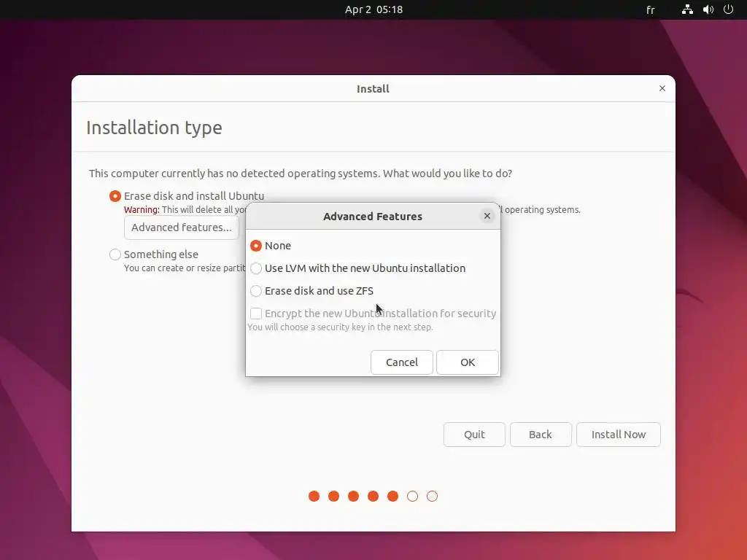Click the Installation type heading
The height and width of the screenshot is (560, 747).
(x=154, y=128)
